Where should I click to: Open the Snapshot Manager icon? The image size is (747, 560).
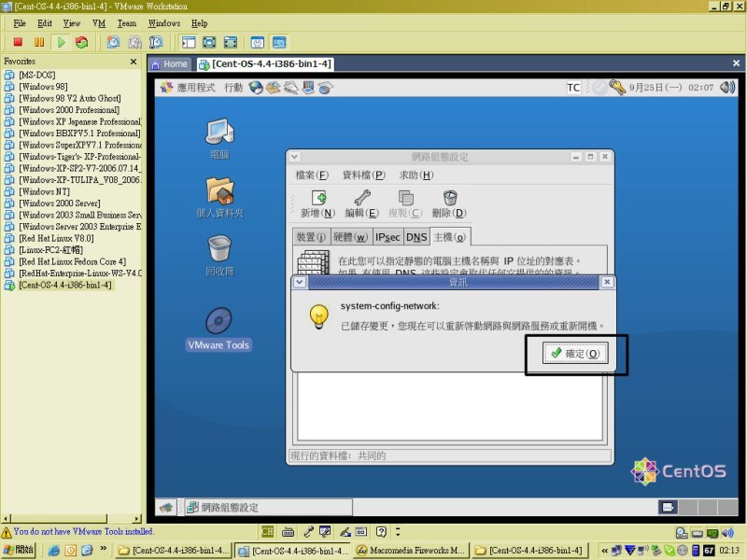pos(156,42)
